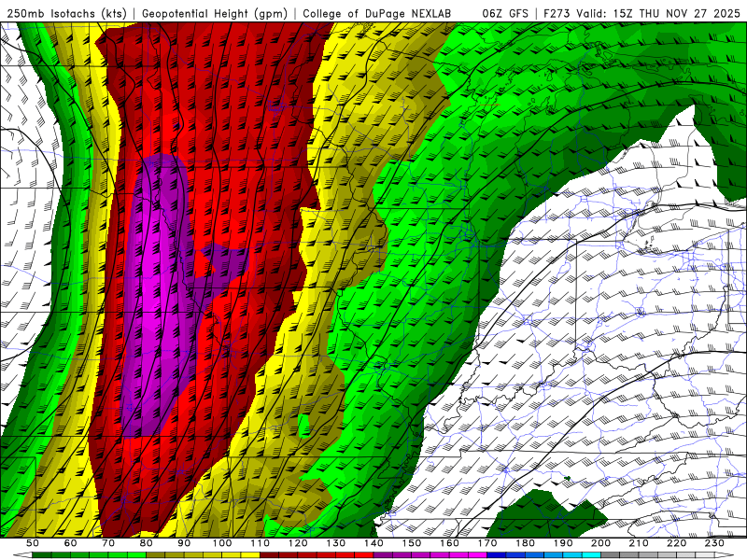This screenshot has width=747, height=560.
Task: Pick the dark purple swatch just after 140
Action: pyautogui.click(x=383, y=555)
